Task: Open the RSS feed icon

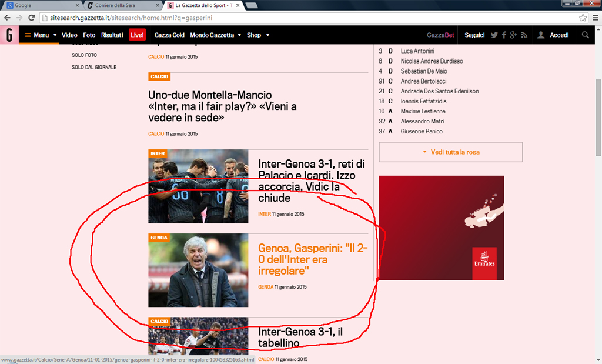Action: click(x=524, y=35)
